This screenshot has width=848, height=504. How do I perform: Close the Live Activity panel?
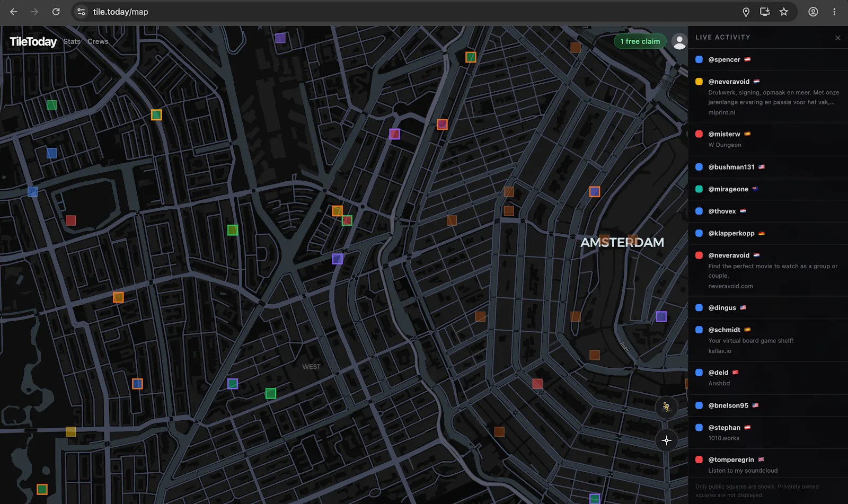click(x=838, y=38)
